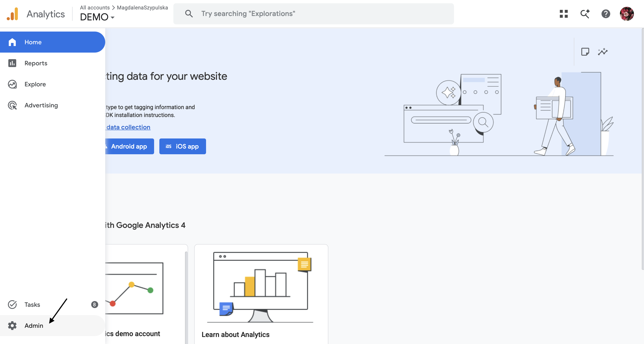Image resolution: width=644 pixels, height=344 pixels.
Task: Click the iOS app button
Action: pyautogui.click(x=183, y=146)
